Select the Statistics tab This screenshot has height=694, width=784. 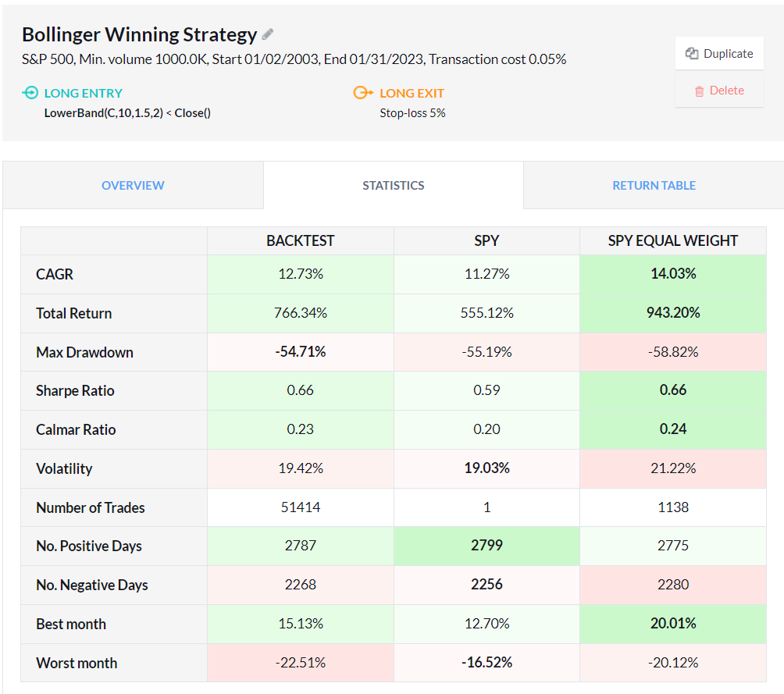point(394,185)
